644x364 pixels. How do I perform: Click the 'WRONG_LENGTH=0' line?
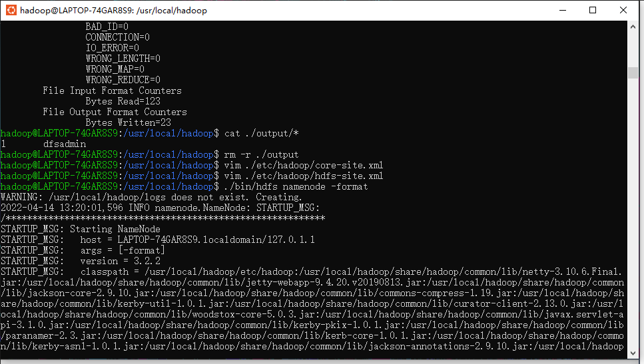click(x=123, y=59)
